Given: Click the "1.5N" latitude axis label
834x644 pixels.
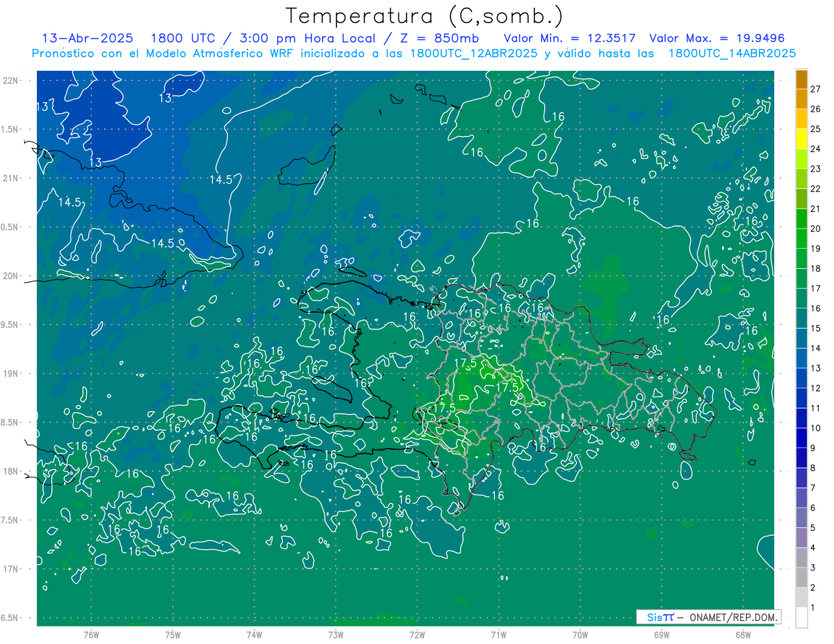Looking at the screenshot, I should tap(10, 129).
